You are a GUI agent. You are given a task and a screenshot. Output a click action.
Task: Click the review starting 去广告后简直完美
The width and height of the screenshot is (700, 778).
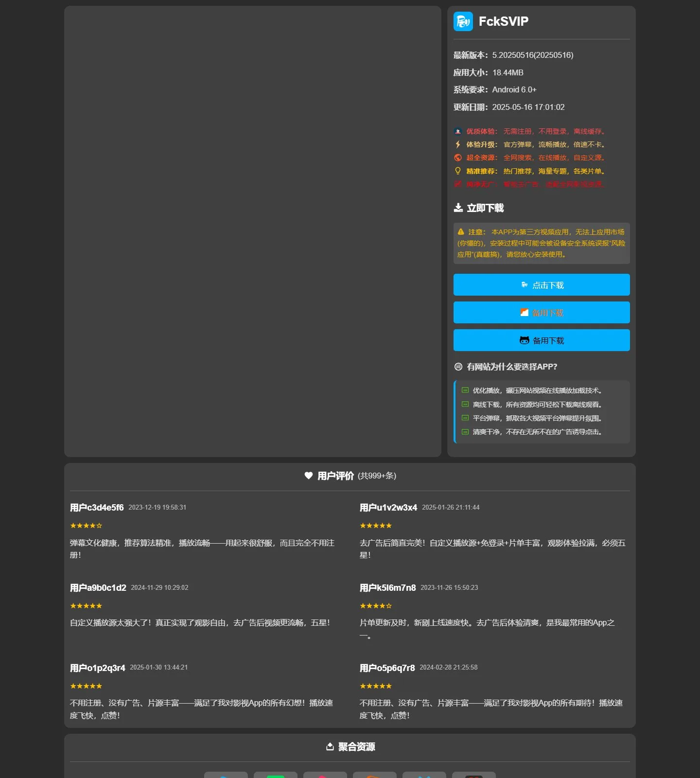pyautogui.click(x=492, y=549)
